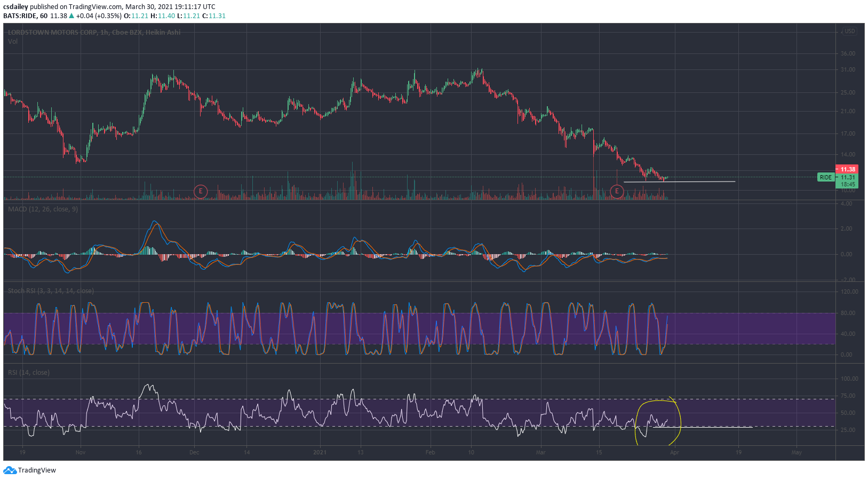The width and height of the screenshot is (868, 480).
Task: Click the Mar date label on time axis
Action: (x=540, y=453)
